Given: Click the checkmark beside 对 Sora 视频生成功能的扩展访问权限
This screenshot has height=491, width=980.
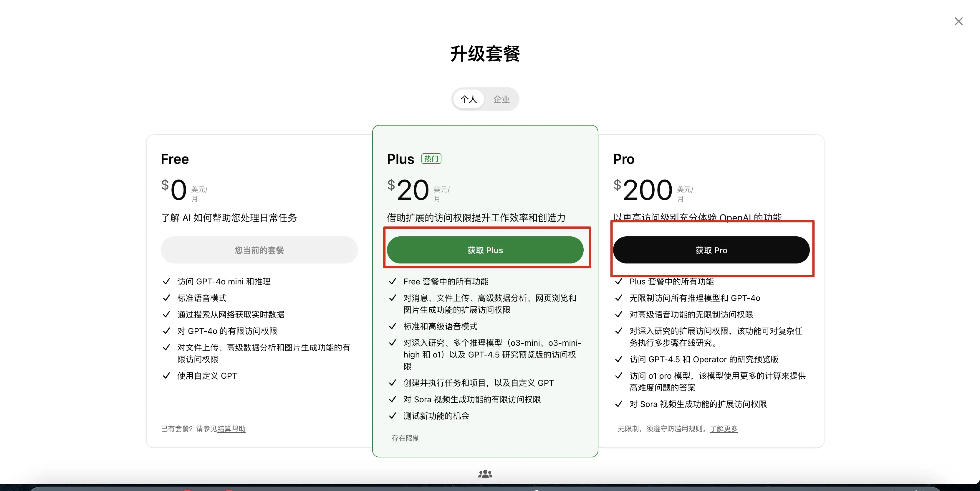Looking at the screenshot, I should click(x=619, y=404).
